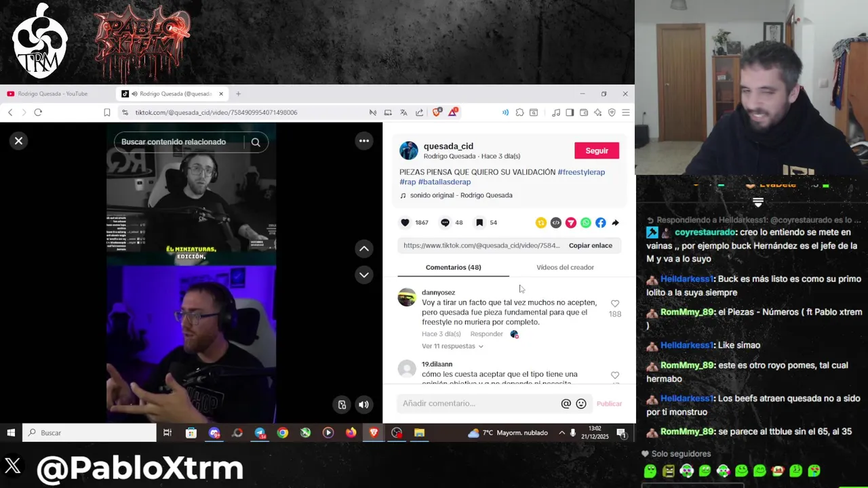868x488 pixels.
Task: Open Firefox from the taskbar
Action: pos(351,432)
